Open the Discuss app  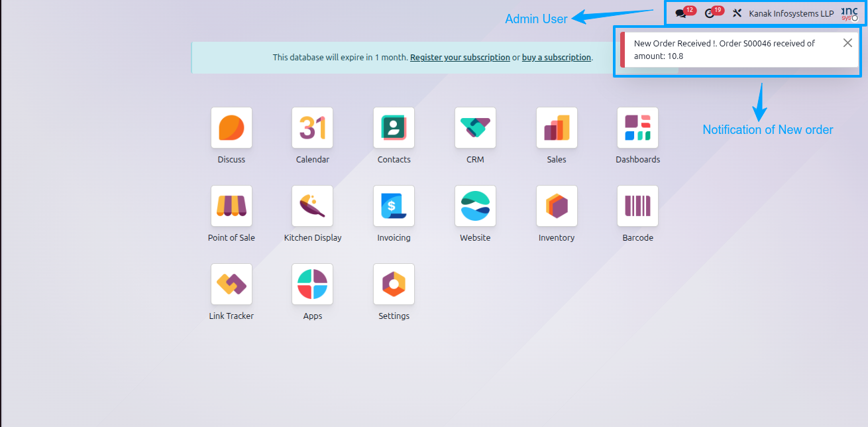pos(231,128)
